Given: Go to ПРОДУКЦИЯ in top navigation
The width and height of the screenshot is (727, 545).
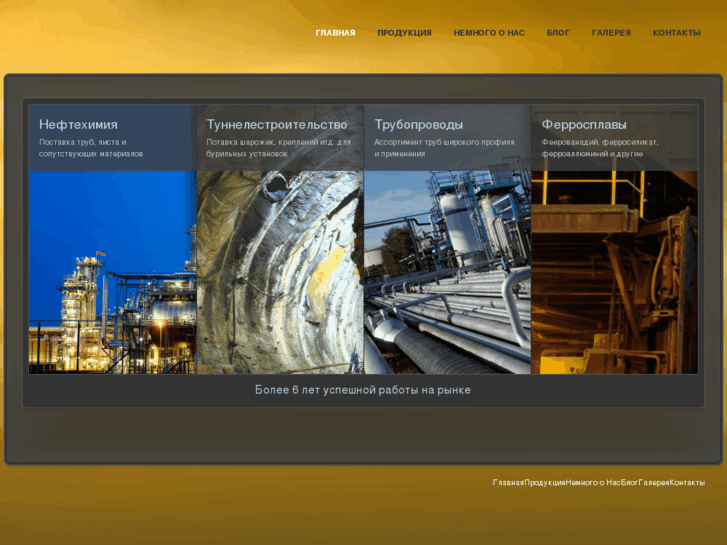Looking at the screenshot, I should (404, 33).
